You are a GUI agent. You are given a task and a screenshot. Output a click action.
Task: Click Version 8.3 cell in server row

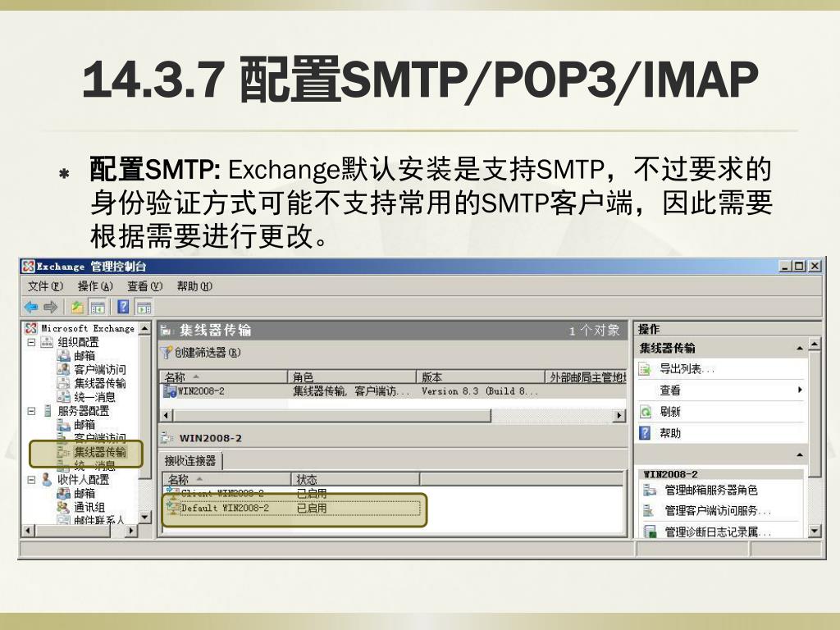pyautogui.click(x=479, y=391)
